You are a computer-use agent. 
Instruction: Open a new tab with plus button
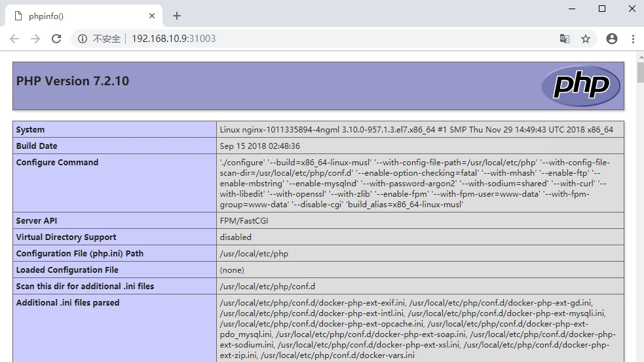[177, 16]
